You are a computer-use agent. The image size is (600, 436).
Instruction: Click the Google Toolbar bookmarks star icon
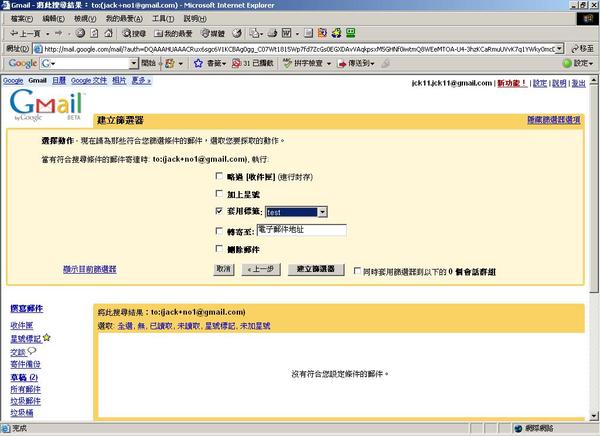point(198,63)
